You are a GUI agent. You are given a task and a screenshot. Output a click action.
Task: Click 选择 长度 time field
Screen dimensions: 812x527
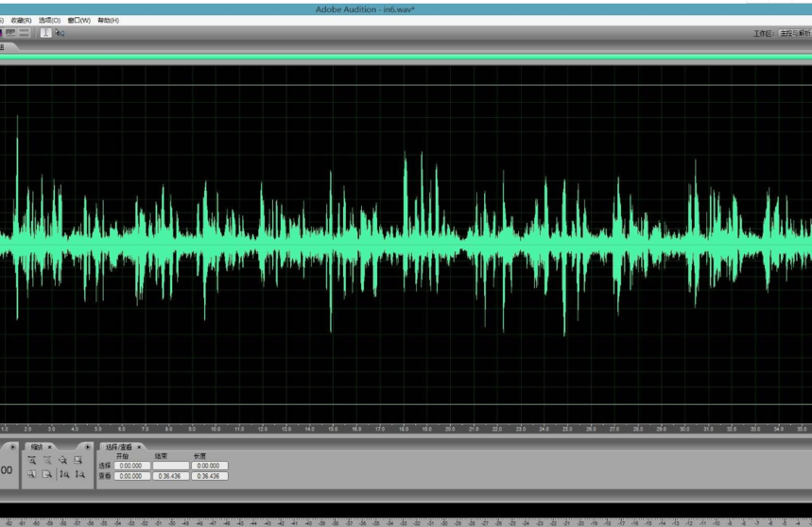tap(209, 466)
